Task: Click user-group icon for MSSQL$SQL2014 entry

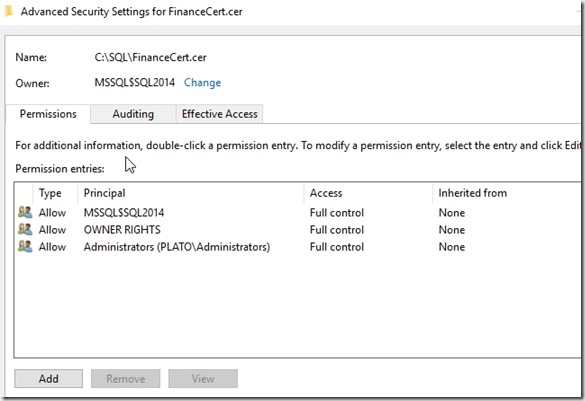Action: [25, 212]
